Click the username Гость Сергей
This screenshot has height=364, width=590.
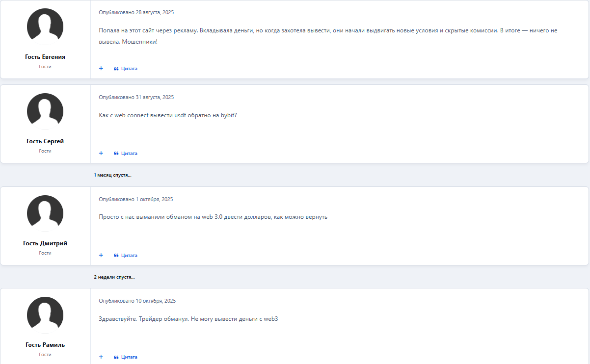(45, 141)
